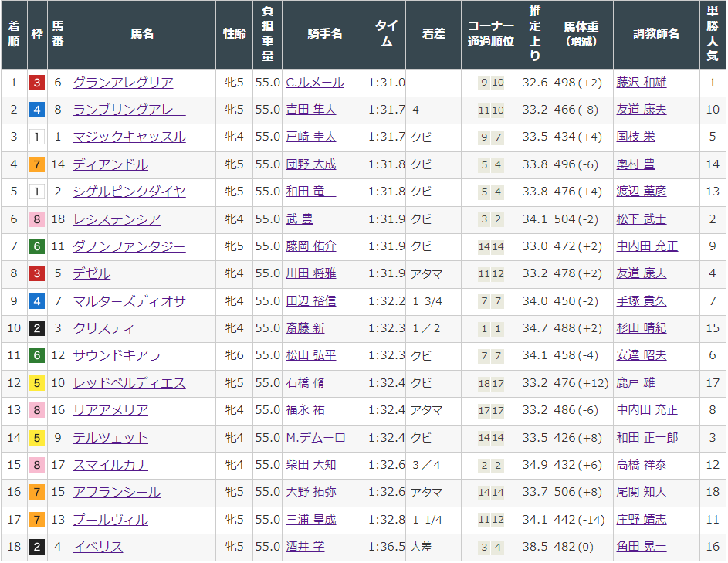Click jockey 酒井 学
This screenshot has height=563, width=728.
tap(305, 547)
